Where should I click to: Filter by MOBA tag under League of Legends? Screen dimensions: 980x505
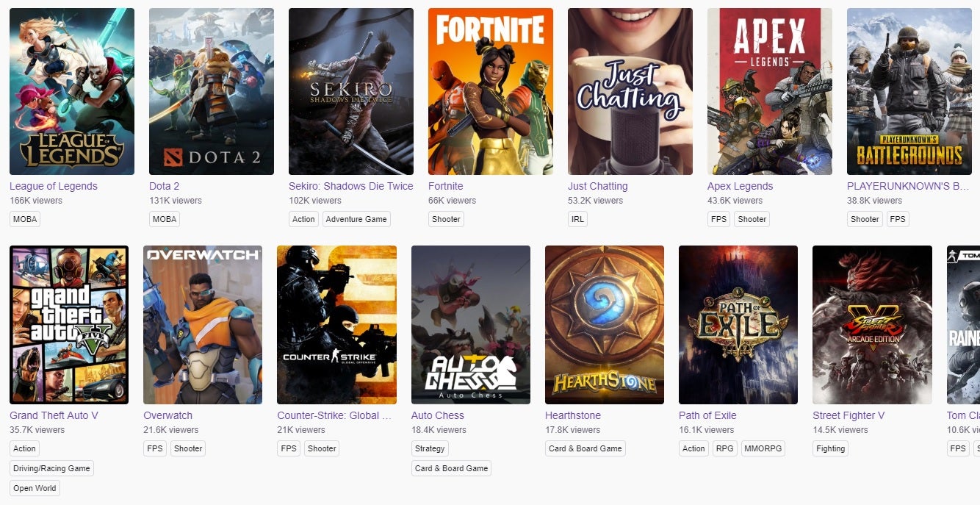[x=24, y=219]
